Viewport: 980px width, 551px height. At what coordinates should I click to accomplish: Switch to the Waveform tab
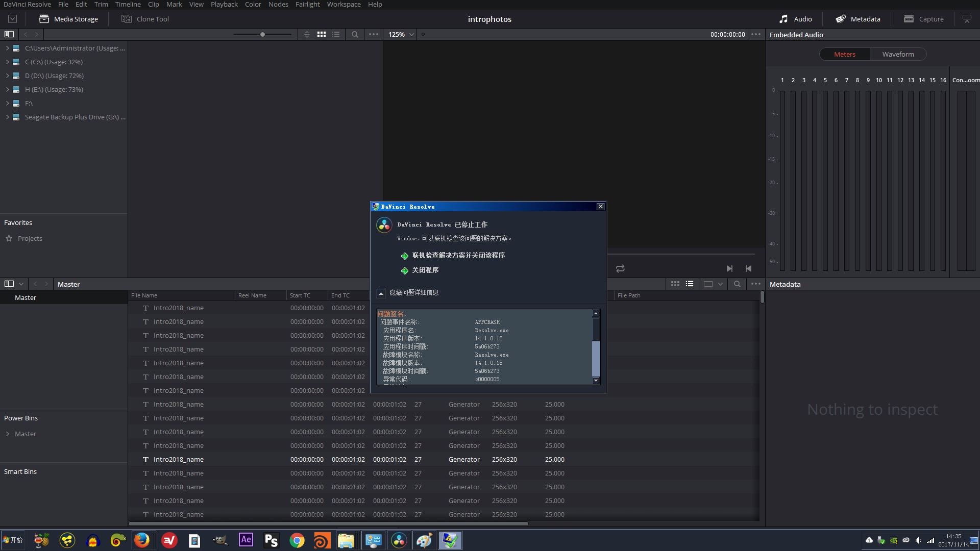pyautogui.click(x=898, y=54)
